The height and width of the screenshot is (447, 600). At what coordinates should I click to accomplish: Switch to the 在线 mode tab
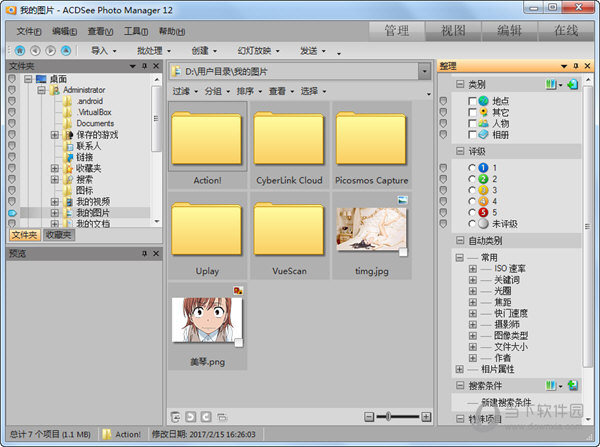tap(566, 31)
